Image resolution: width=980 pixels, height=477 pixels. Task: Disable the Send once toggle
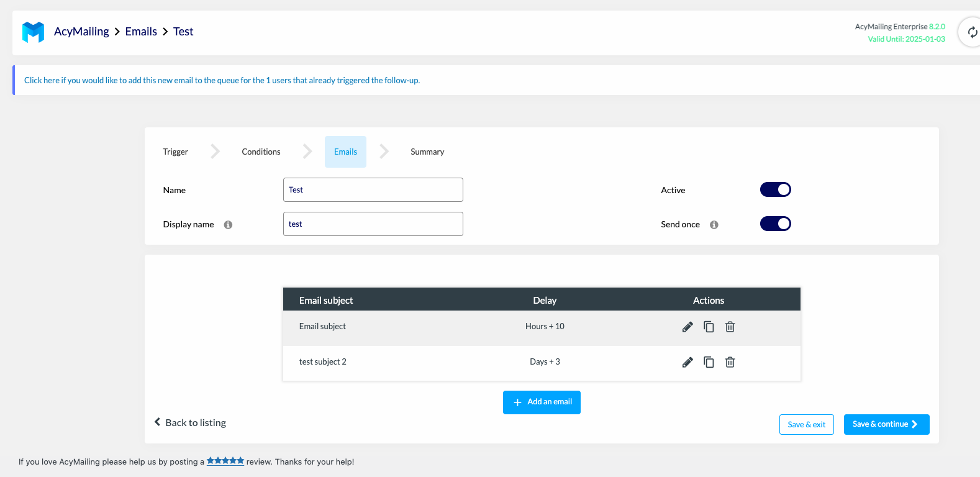point(775,224)
